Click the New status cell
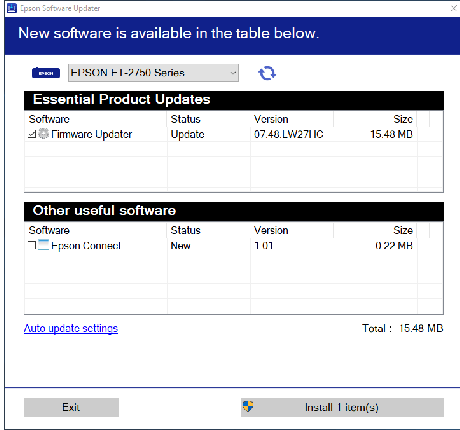This screenshot has height=430, width=460. pos(180,246)
